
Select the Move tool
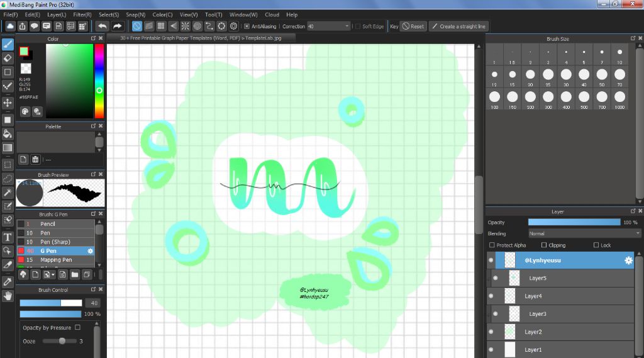point(8,103)
